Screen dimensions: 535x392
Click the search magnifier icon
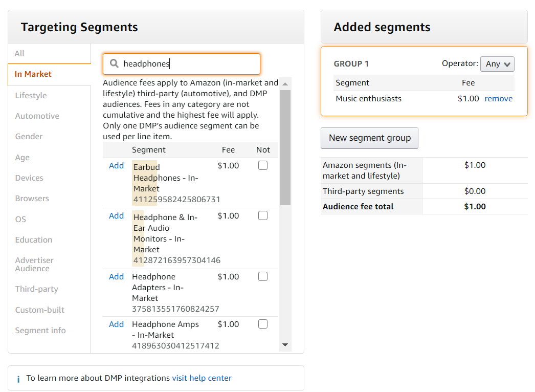point(114,64)
